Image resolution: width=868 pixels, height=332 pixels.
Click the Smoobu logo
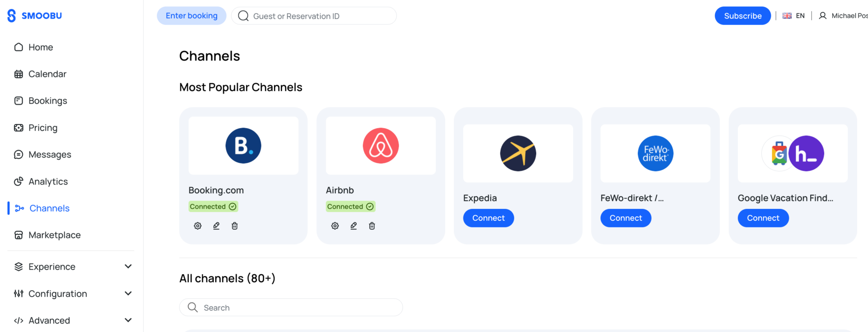click(35, 16)
